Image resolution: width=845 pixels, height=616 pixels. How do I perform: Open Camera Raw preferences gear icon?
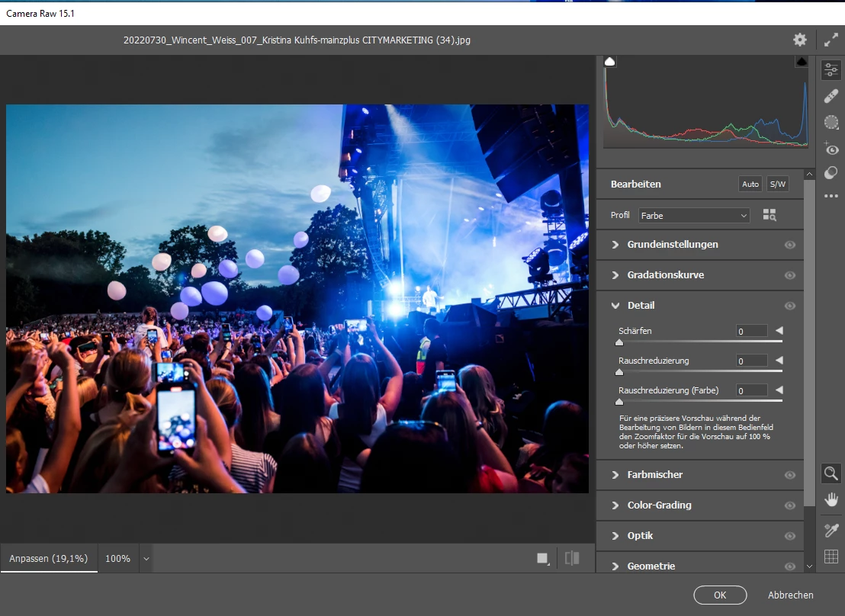click(x=800, y=40)
